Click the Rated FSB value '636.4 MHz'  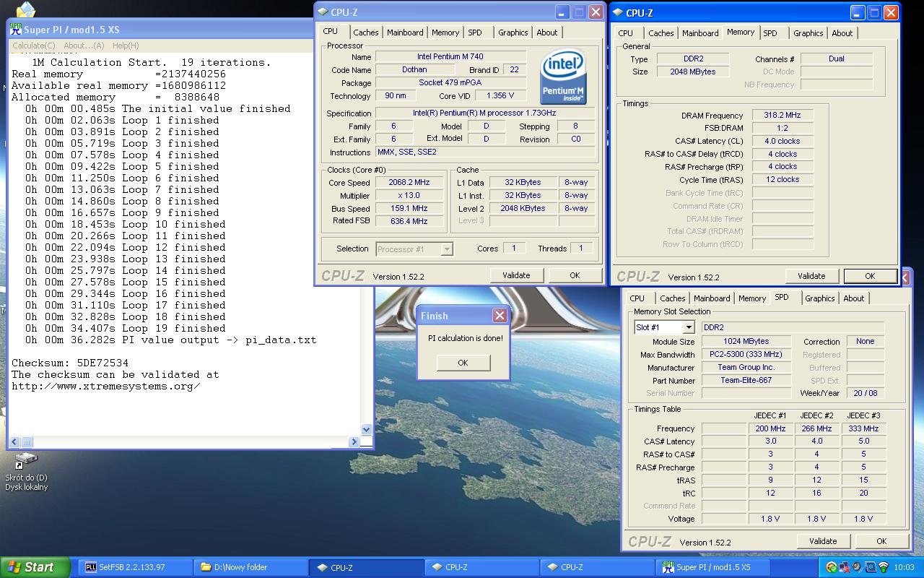tap(409, 221)
